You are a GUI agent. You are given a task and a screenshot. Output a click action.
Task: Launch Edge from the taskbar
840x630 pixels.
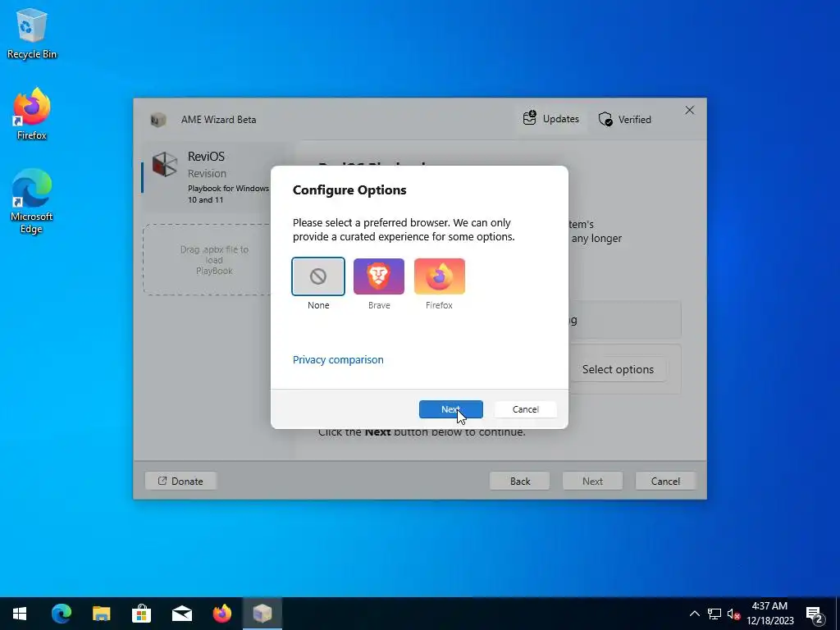click(61, 614)
